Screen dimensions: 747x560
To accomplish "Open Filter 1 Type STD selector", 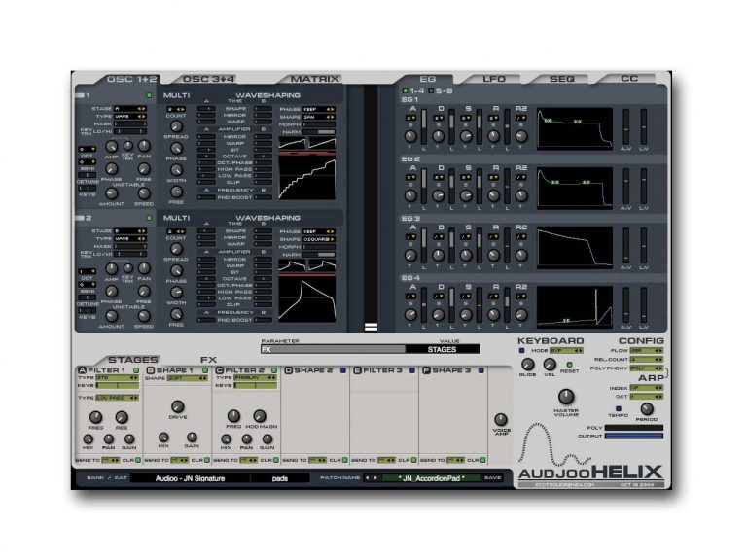I will pyautogui.click(x=117, y=377).
